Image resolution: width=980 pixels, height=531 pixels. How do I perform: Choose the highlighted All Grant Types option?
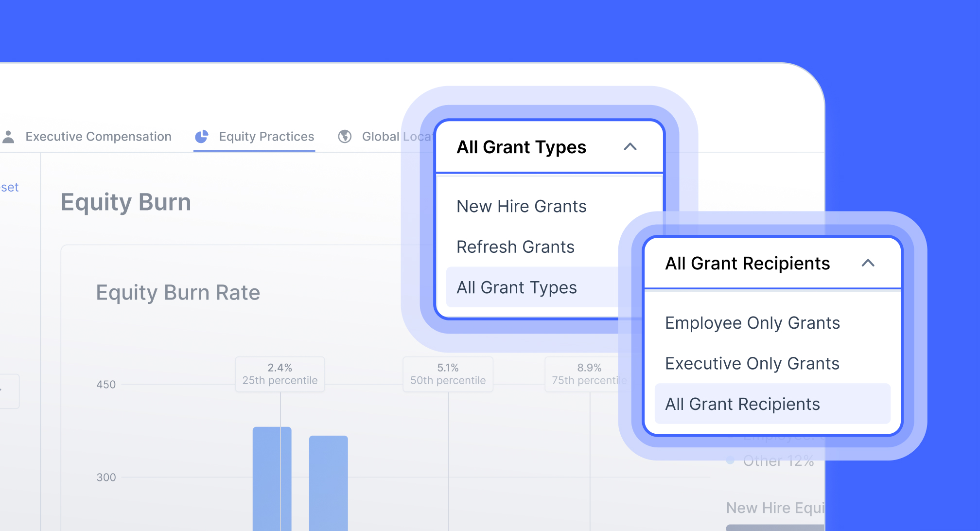pyautogui.click(x=516, y=287)
